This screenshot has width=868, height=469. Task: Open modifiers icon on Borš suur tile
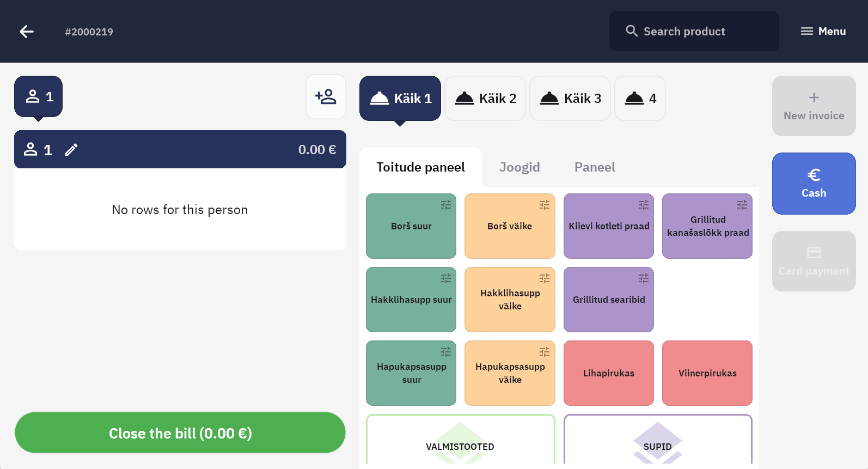(x=445, y=205)
